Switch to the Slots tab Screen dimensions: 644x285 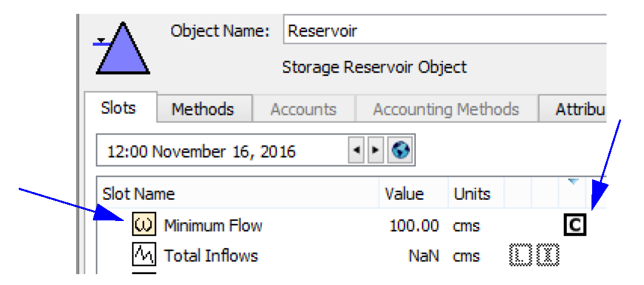click(x=118, y=109)
